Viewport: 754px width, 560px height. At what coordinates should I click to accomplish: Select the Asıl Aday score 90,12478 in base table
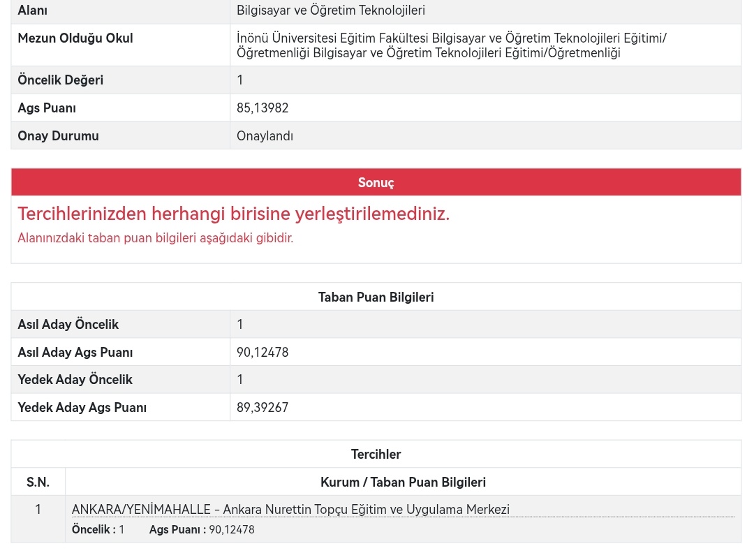[263, 352]
